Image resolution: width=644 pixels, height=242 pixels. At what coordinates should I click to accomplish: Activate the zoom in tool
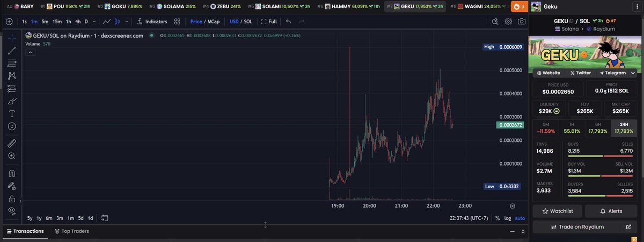pos(12,156)
